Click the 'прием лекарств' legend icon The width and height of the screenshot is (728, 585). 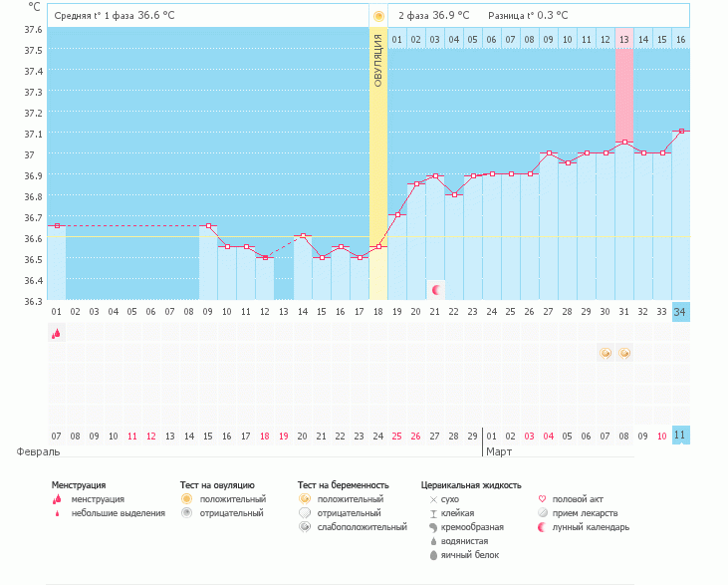point(543,512)
